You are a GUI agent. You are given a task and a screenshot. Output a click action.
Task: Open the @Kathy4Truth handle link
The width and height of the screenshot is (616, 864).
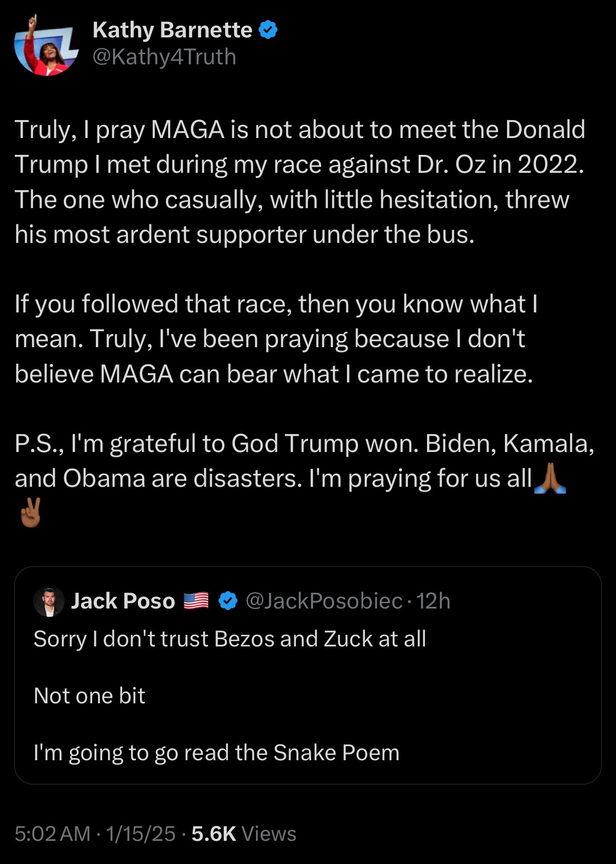164,57
